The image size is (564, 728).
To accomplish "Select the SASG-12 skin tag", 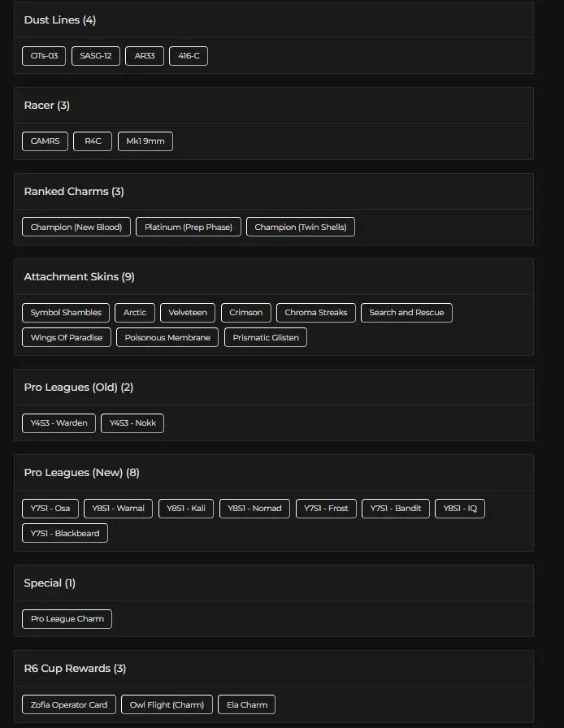I will (x=96, y=56).
